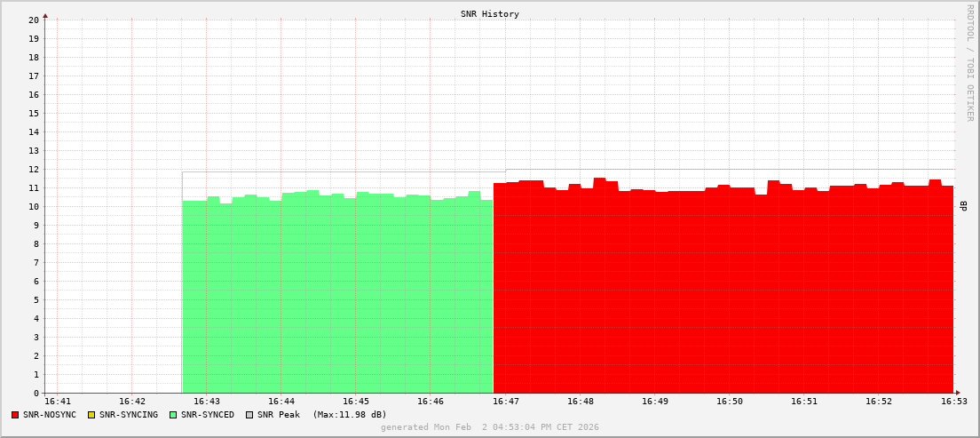980x438 pixels.
Task: Click the SNR-SYNCED legend label text
Action: pyautogui.click(x=208, y=415)
